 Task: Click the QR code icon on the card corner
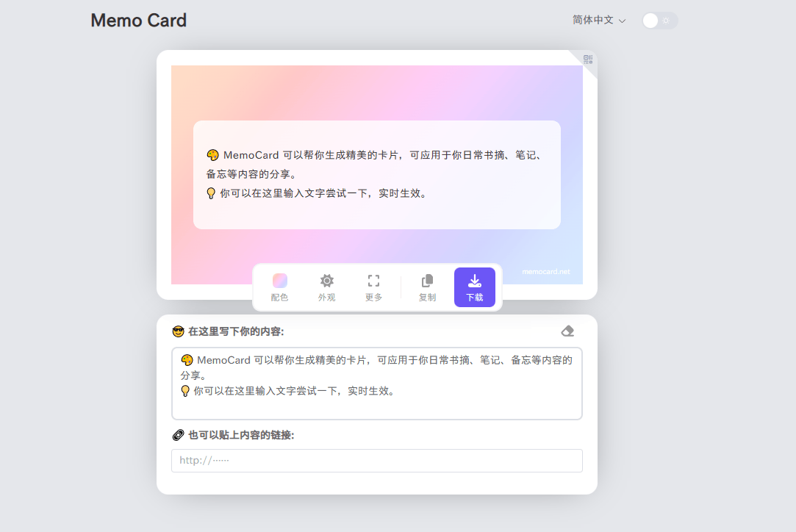pos(587,59)
